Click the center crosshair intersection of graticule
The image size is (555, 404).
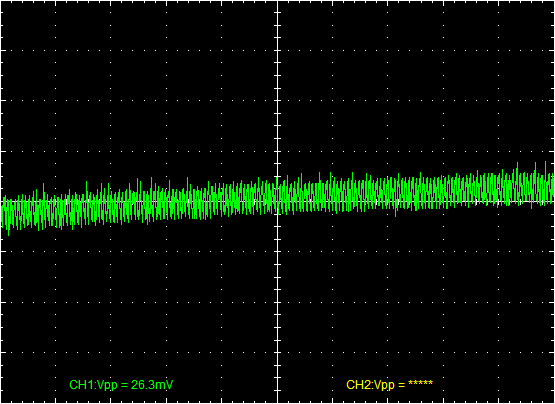pos(278,201)
